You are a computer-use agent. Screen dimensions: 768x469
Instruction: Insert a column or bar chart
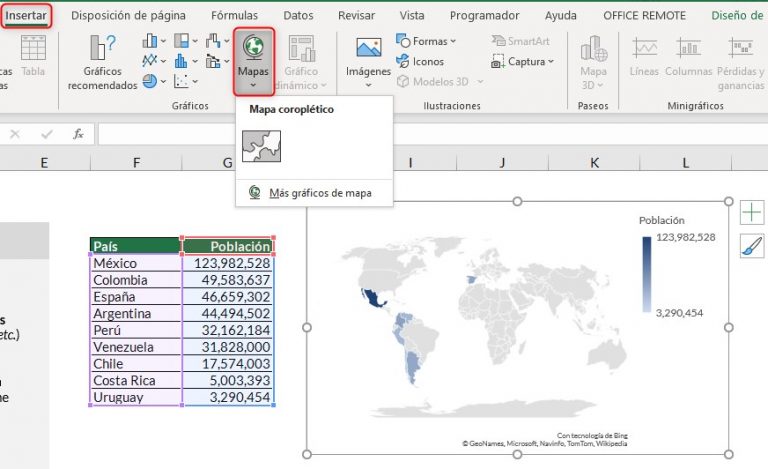(x=154, y=41)
